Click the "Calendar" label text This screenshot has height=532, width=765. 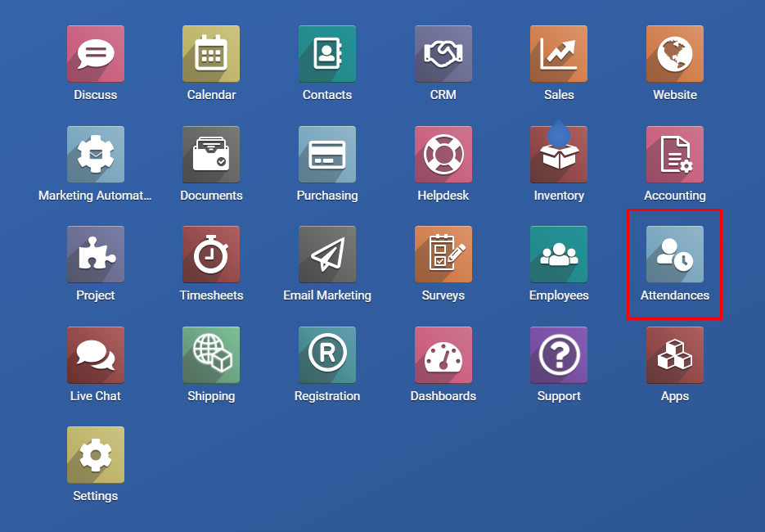click(x=211, y=95)
